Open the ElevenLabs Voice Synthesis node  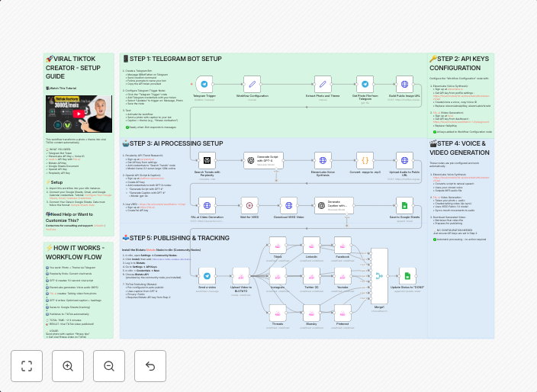pos(323,160)
